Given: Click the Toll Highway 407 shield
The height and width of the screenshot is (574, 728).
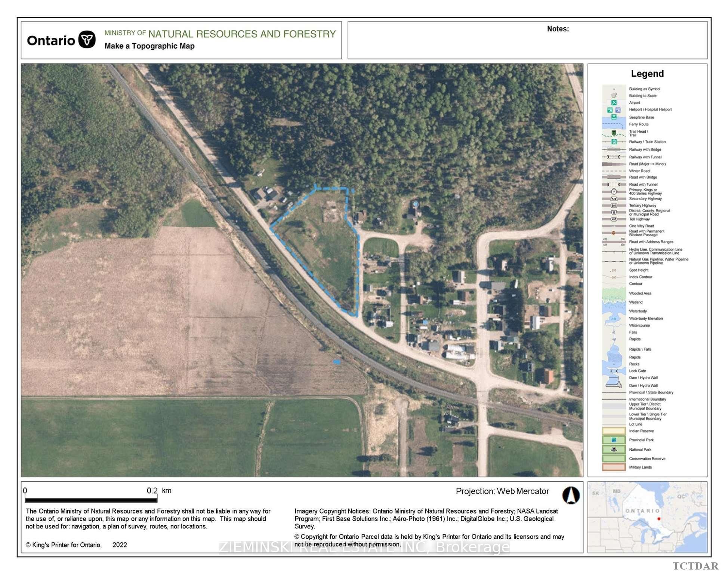Looking at the screenshot, I should point(614,219).
